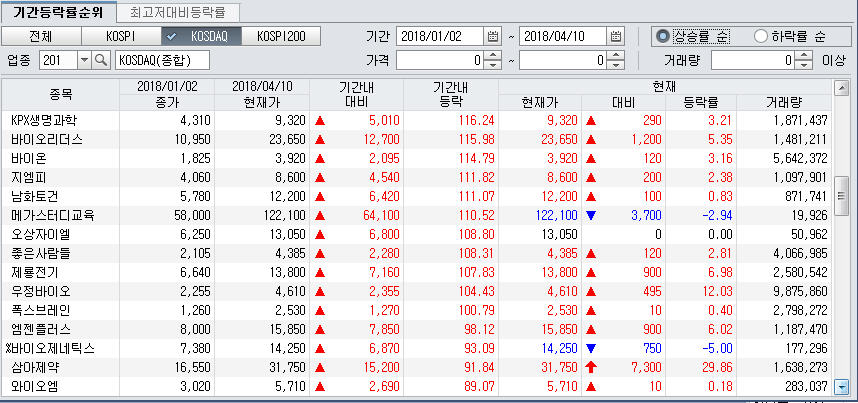Screen dimensions: 858x403
Task: Click the 거래량 column header
Action: coord(784,102)
